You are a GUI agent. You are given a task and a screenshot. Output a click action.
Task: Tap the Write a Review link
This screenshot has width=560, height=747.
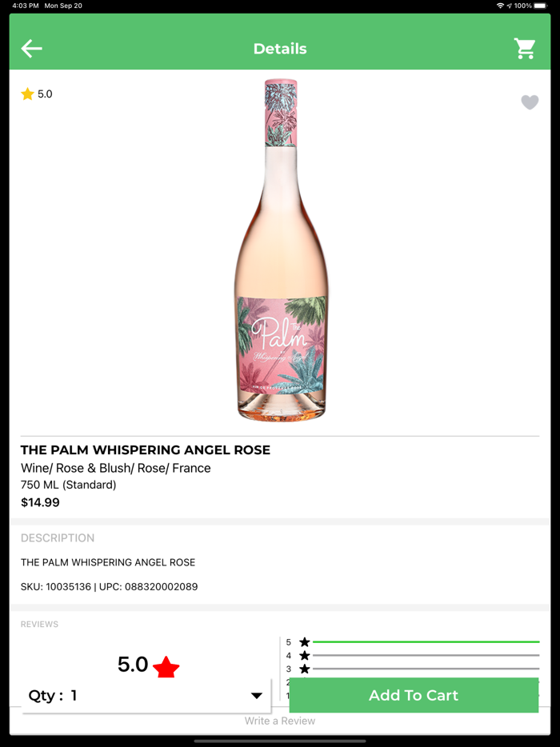(280, 721)
